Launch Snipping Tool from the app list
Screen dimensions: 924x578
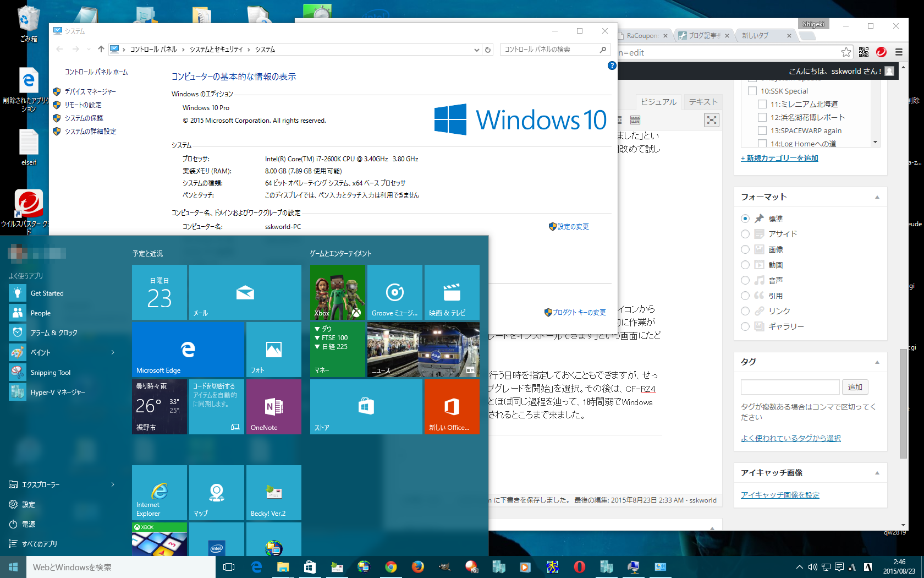point(63,373)
